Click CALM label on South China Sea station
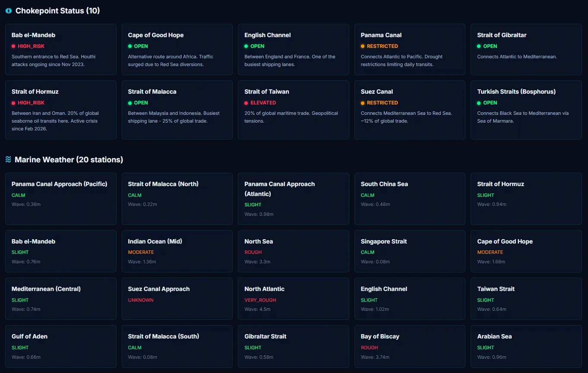Screen dimensions: 588x373 coord(367,195)
